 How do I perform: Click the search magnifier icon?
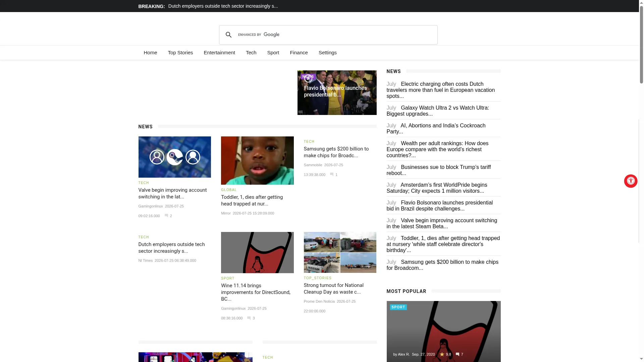pyautogui.click(x=228, y=35)
